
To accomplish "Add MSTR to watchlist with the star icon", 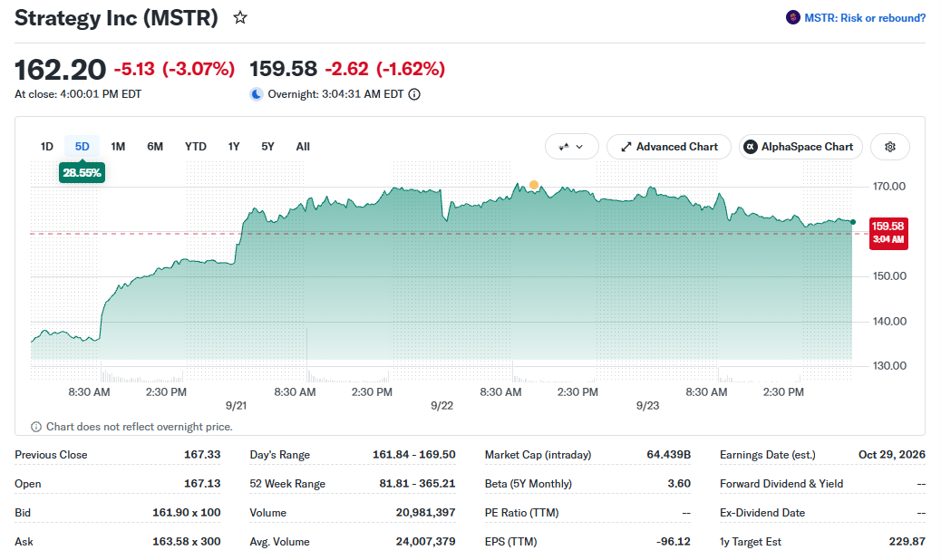I will point(240,17).
